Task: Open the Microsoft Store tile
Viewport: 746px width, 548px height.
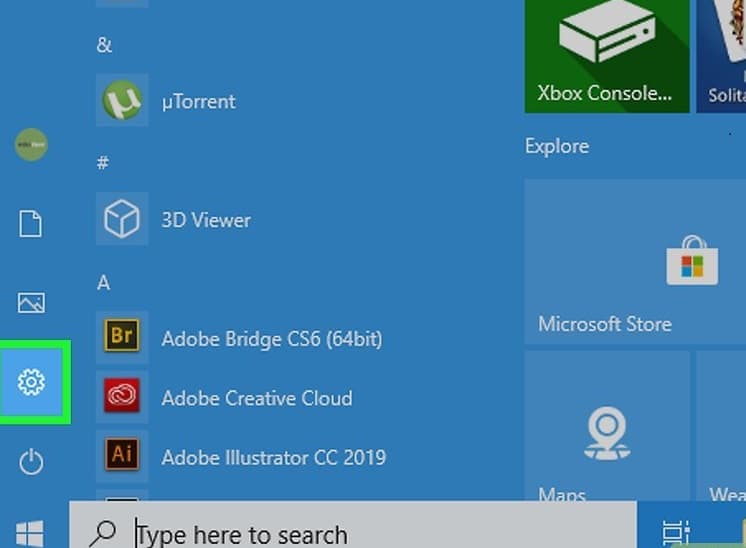Action: click(635, 262)
